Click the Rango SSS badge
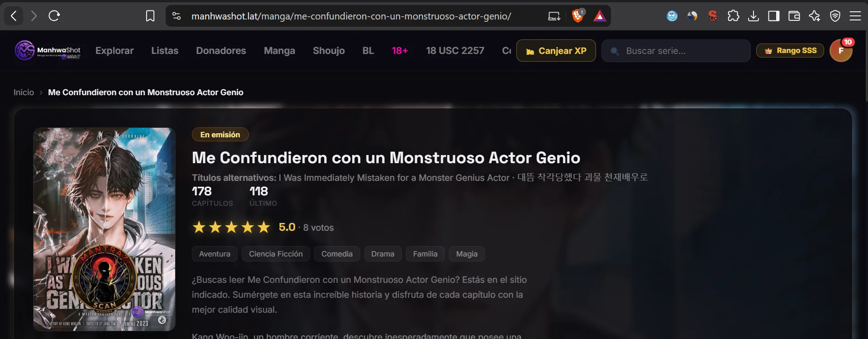Screen dimensions: 868x339 (x=790, y=51)
